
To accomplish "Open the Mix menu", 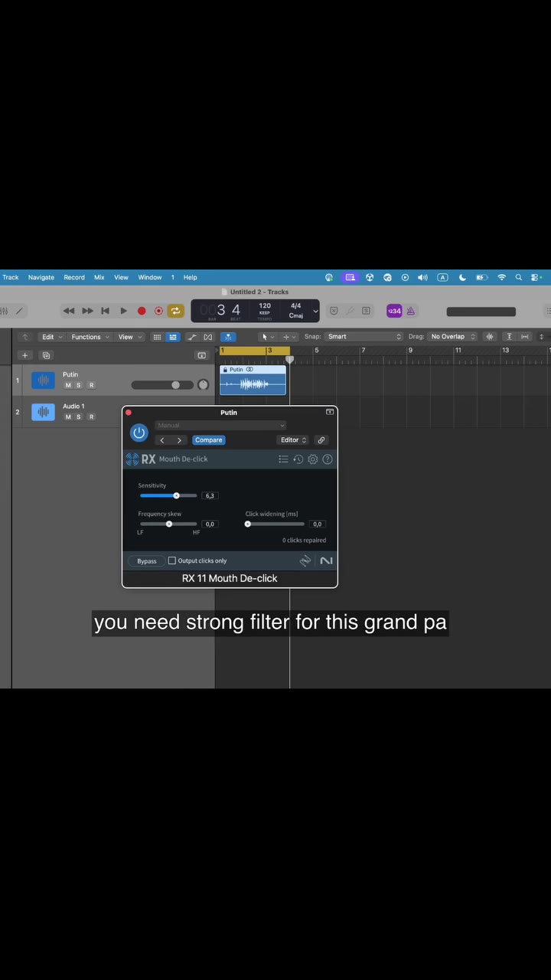I will [99, 277].
